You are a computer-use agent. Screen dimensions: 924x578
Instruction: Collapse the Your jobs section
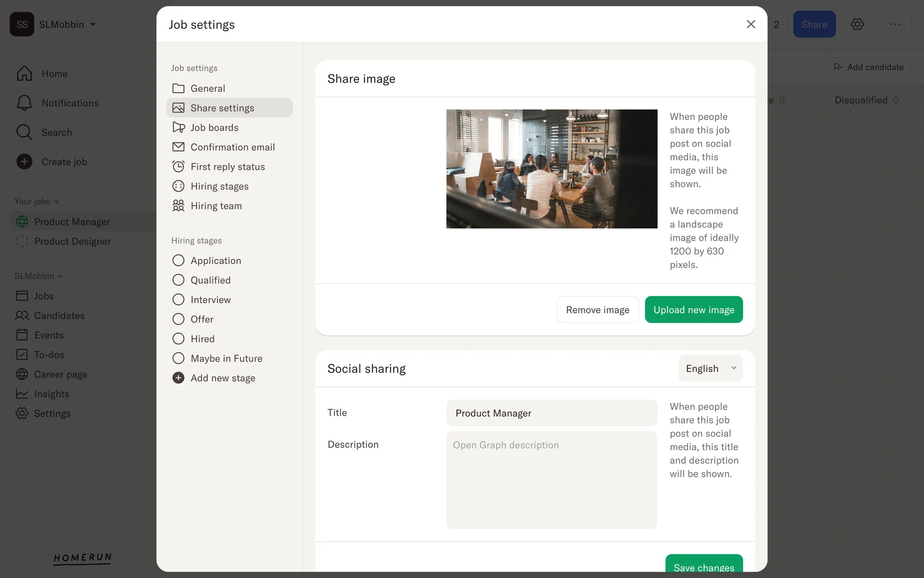[37, 201]
